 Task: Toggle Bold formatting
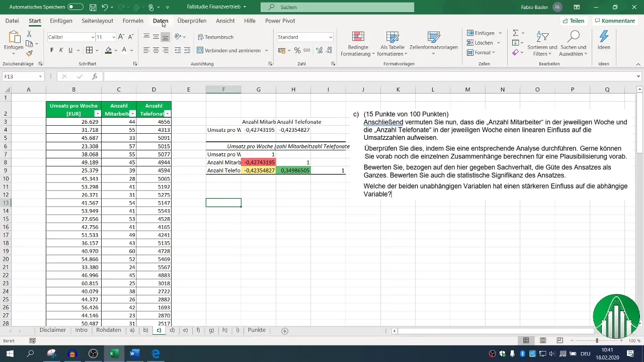[x=52, y=50]
